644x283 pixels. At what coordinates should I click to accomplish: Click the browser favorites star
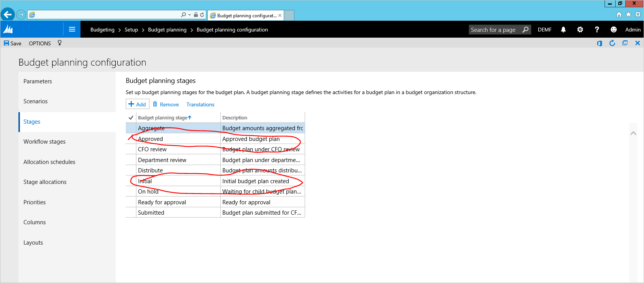628,14
